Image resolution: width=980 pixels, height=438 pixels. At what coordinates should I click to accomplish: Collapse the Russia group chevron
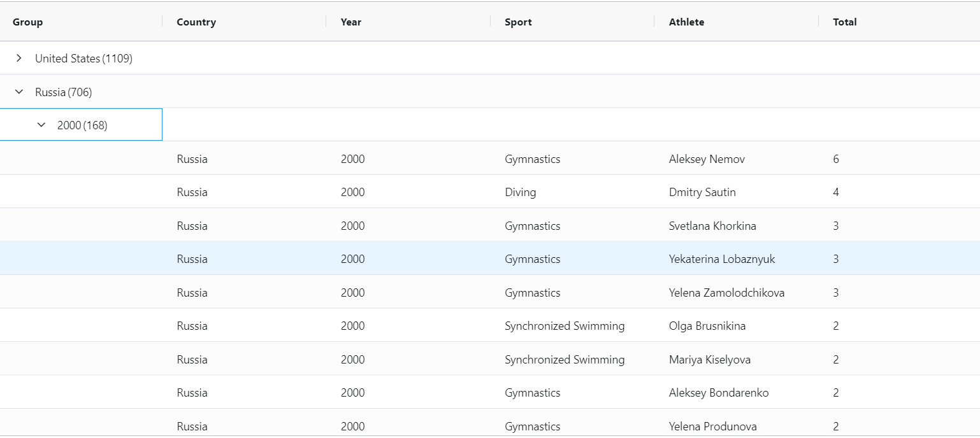[19, 92]
